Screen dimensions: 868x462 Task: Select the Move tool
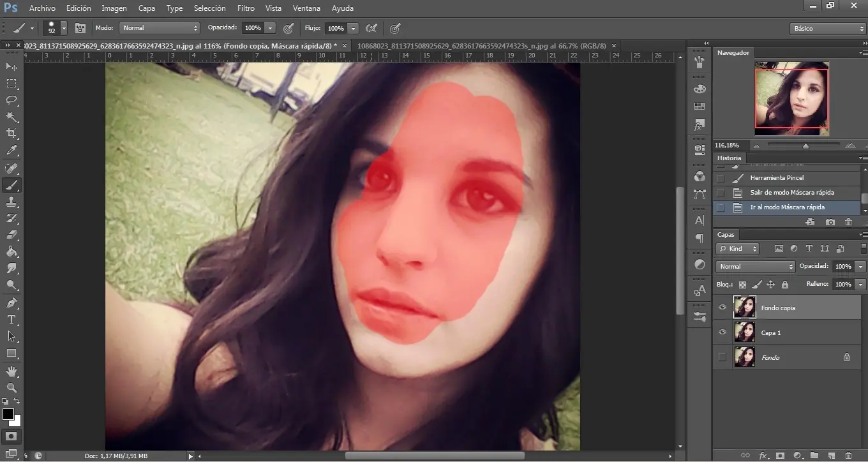coord(11,67)
